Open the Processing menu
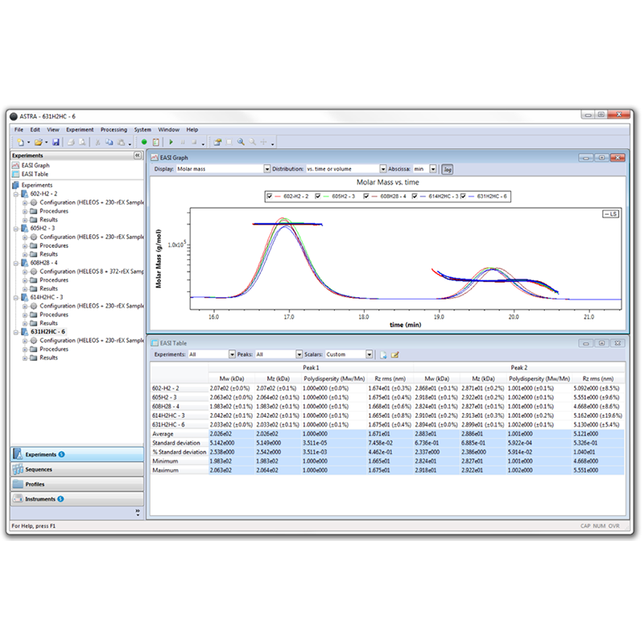 pos(114,130)
